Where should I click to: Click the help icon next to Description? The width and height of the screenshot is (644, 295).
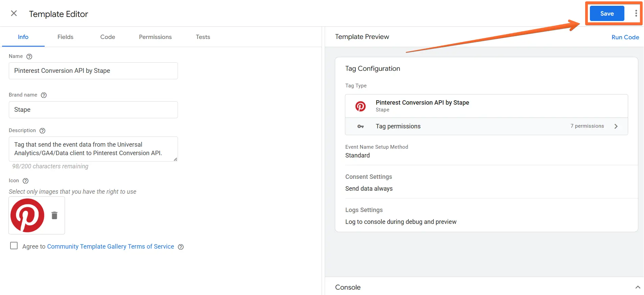42,131
